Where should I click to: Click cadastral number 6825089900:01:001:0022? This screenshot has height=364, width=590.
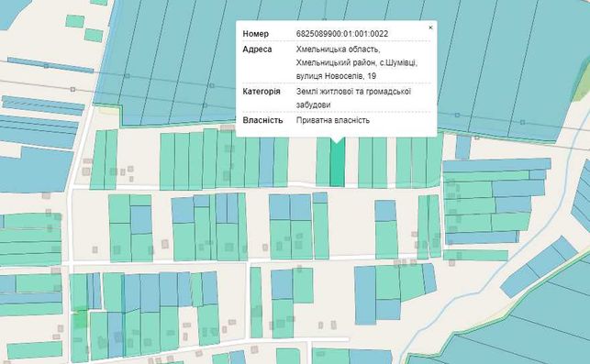342,34
